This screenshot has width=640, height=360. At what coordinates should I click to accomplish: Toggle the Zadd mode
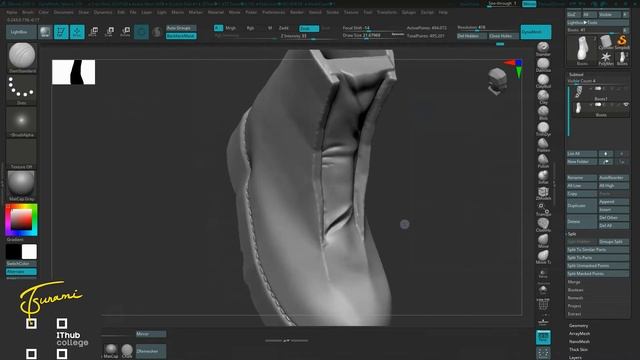click(x=284, y=28)
